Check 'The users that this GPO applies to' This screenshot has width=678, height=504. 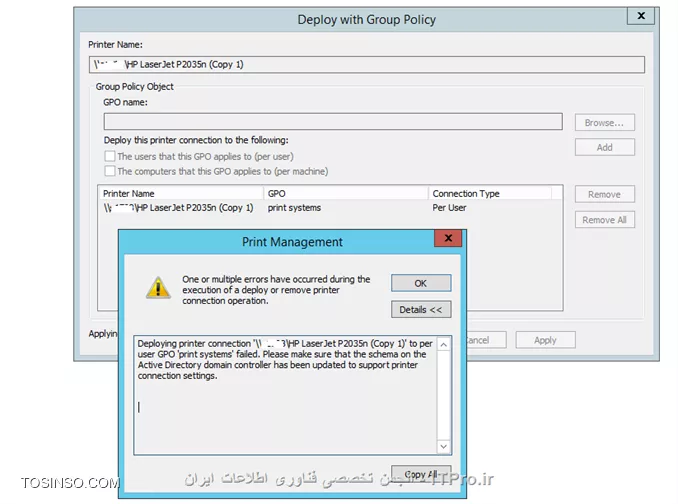110,156
